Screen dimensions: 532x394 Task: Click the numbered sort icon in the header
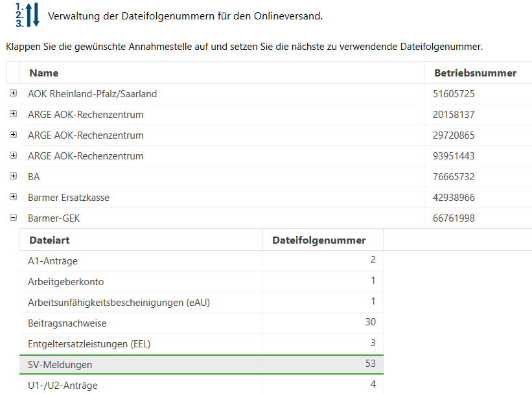(27, 14)
